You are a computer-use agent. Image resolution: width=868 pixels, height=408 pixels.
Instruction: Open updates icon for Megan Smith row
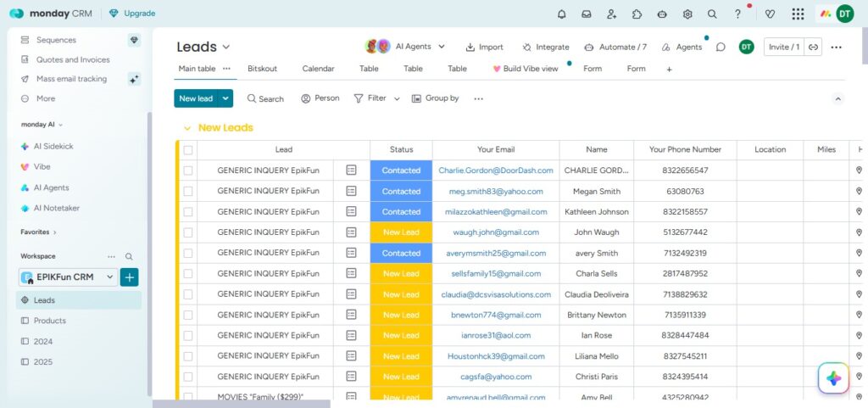click(351, 191)
